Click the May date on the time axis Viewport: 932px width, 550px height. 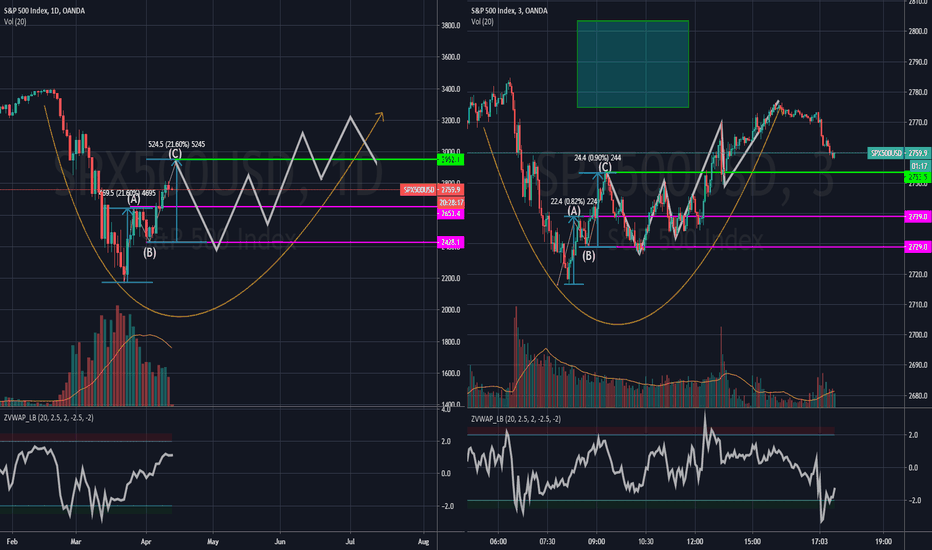coord(213,542)
